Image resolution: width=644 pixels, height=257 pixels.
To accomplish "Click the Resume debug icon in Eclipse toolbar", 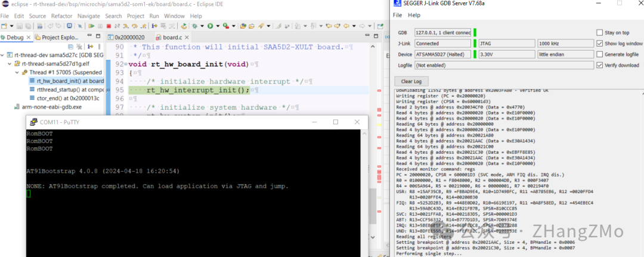I will (91, 26).
